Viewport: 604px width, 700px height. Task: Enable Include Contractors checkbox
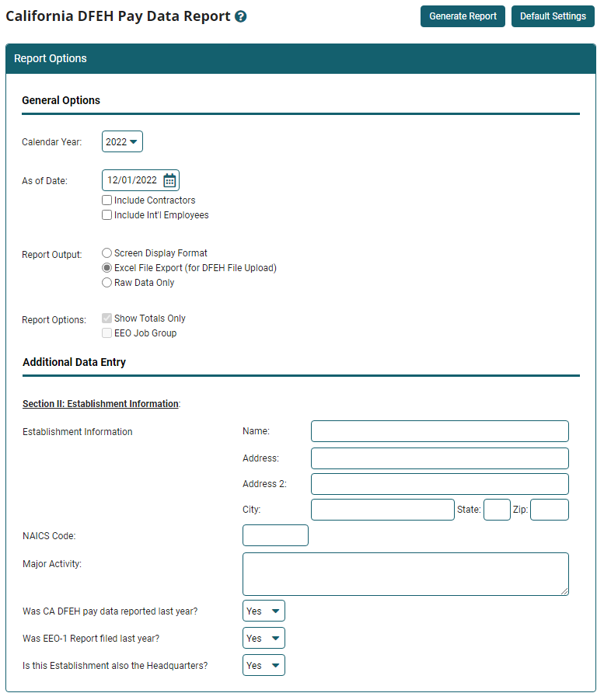[x=106, y=200]
